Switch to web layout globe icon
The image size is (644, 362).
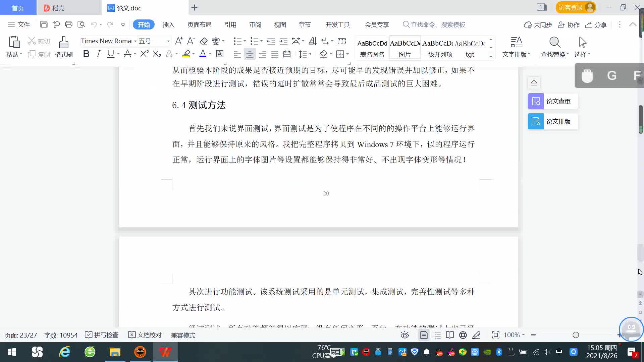click(x=463, y=335)
